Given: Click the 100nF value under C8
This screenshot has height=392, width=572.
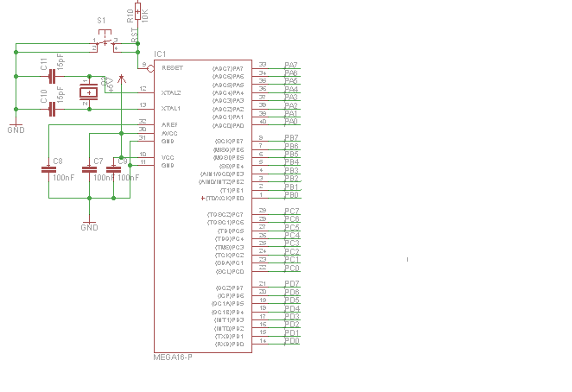Looking at the screenshot, I should (x=63, y=178).
